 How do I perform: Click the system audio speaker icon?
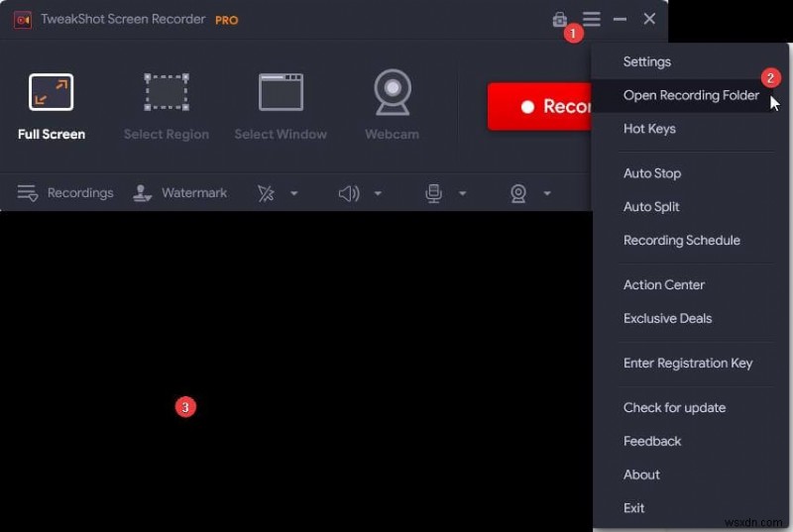[x=349, y=193]
